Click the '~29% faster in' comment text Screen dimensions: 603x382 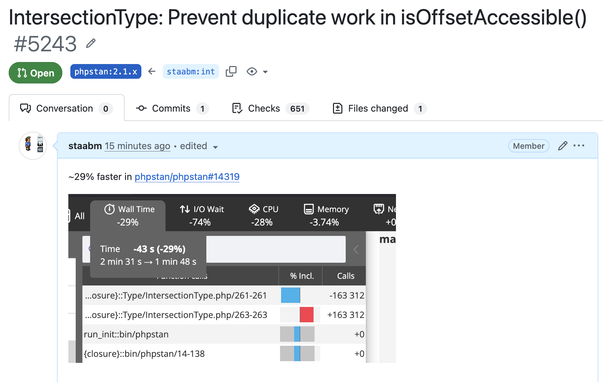100,177
